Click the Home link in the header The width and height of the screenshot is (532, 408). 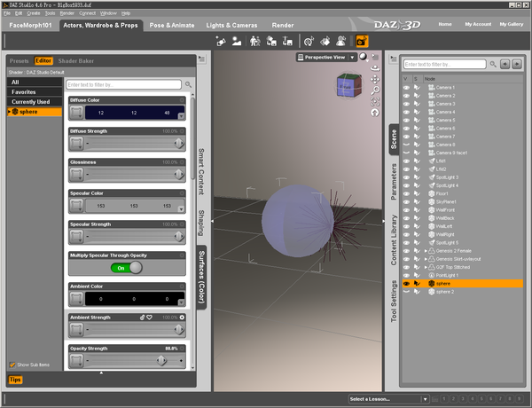tap(445, 24)
